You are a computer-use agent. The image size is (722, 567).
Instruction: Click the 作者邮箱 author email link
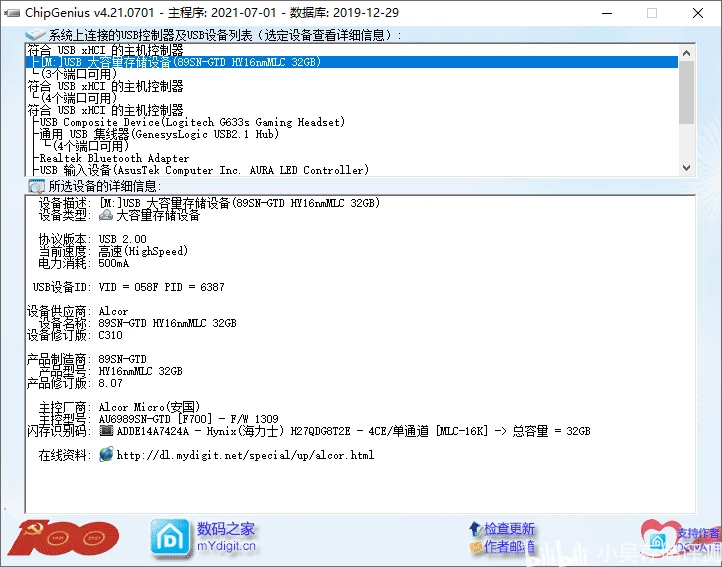pyautogui.click(x=509, y=547)
